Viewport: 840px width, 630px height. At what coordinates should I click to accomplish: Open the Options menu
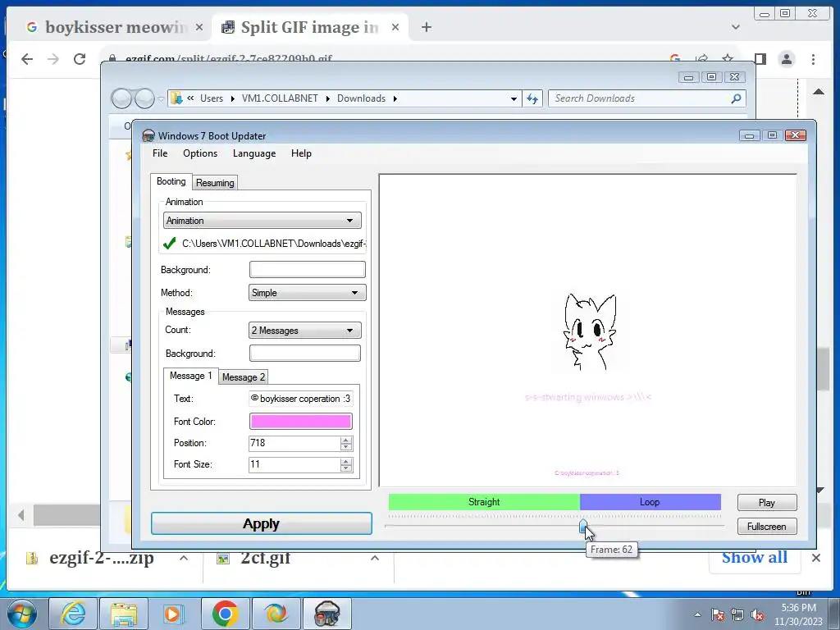[x=200, y=153]
